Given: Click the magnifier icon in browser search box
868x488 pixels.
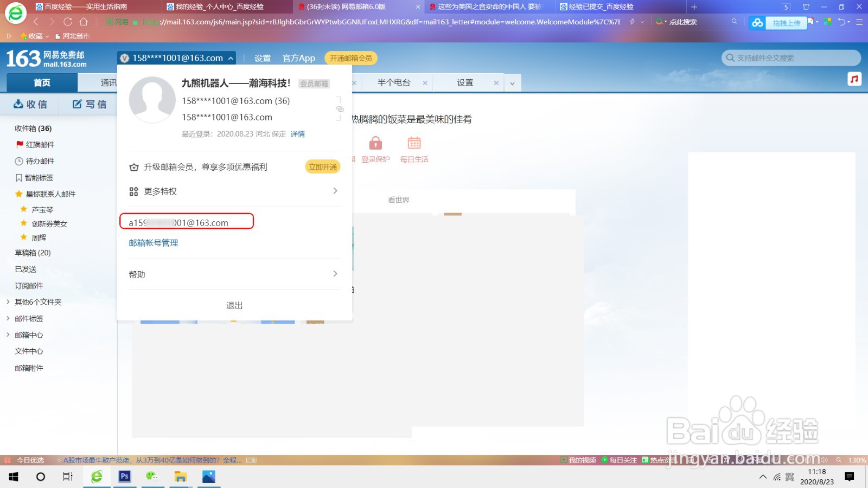Looking at the screenshot, I should coord(734,22).
